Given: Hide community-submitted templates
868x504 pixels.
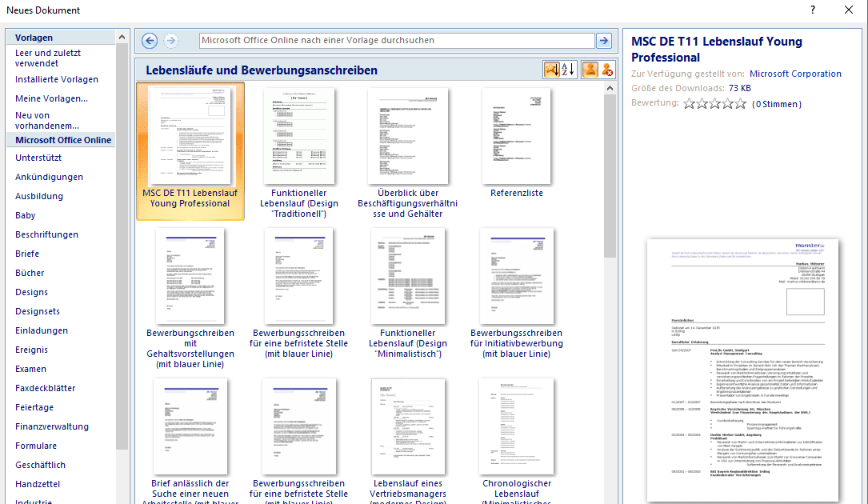Looking at the screenshot, I should point(607,70).
